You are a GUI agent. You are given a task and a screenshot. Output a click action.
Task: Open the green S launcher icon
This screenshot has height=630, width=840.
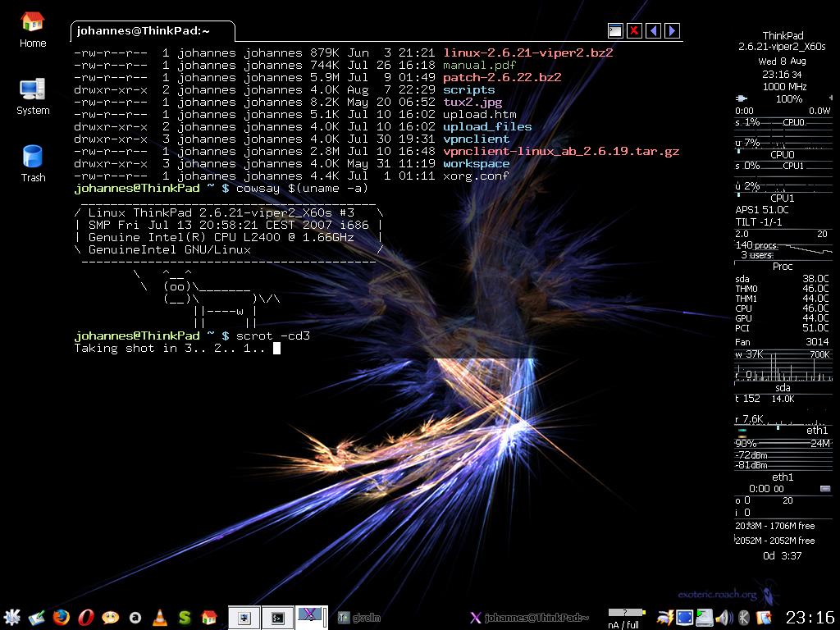tap(185, 618)
